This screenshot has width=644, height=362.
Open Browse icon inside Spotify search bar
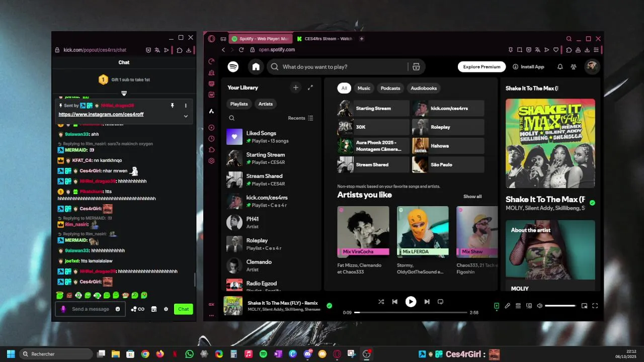[416, 66]
